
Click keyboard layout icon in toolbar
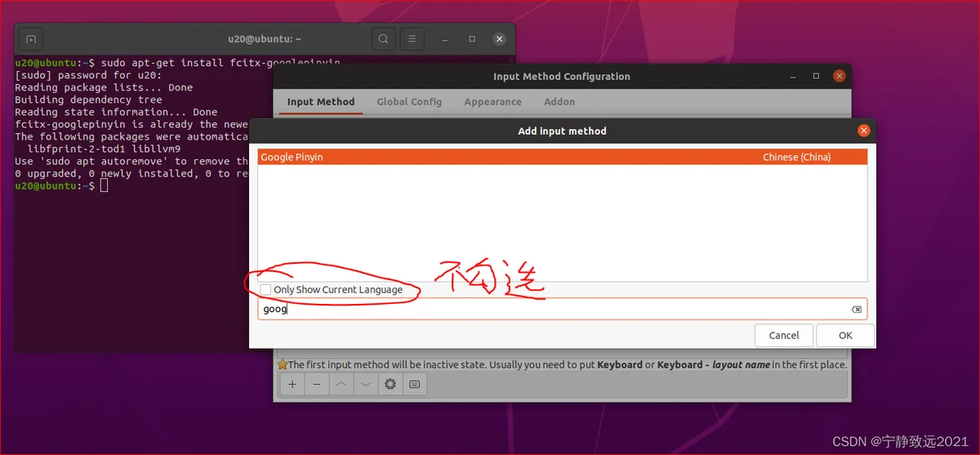click(414, 384)
